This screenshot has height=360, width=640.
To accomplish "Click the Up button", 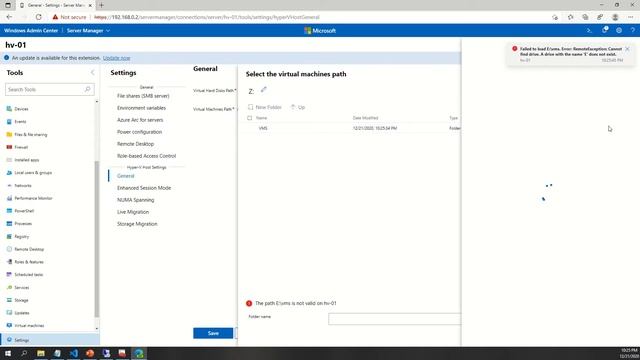I will point(298,107).
